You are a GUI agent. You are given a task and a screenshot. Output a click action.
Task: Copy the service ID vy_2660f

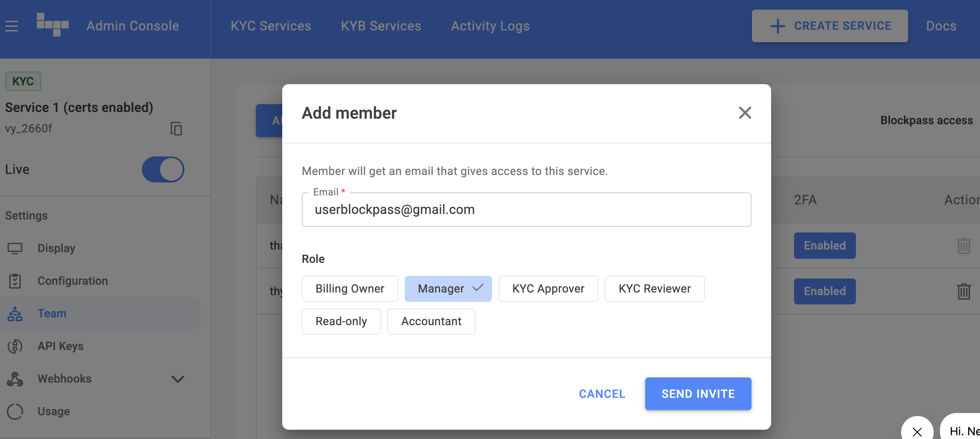click(x=176, y=129)
